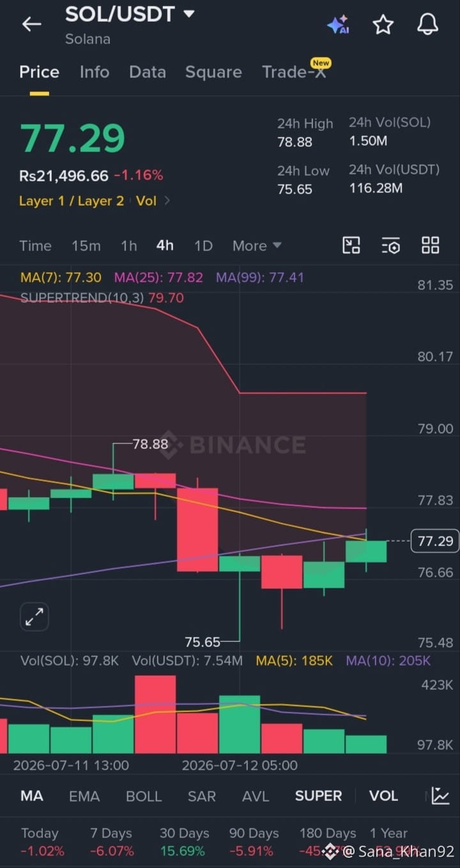Expand the Layer 1 / Layer 2 Vol chevron
460x868 pixels.
pyautogui.click(x=167, y=201)
